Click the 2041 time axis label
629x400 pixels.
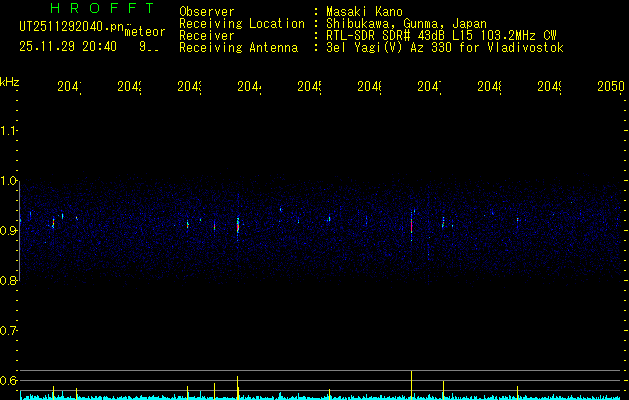tap(69, 87)
